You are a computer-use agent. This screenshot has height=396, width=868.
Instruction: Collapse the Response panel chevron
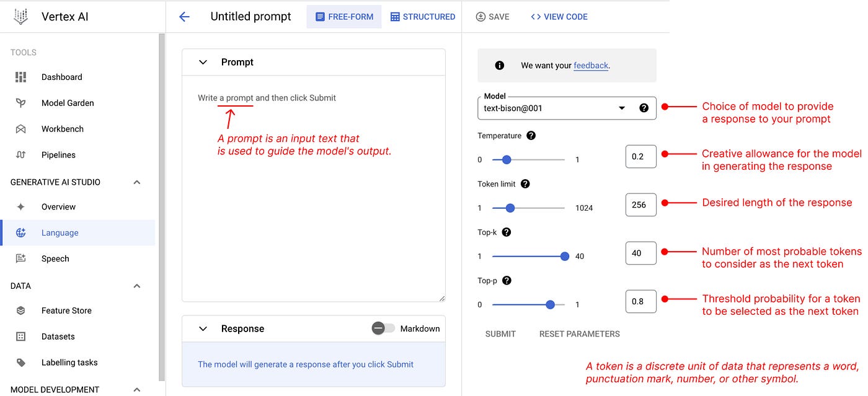203,328
